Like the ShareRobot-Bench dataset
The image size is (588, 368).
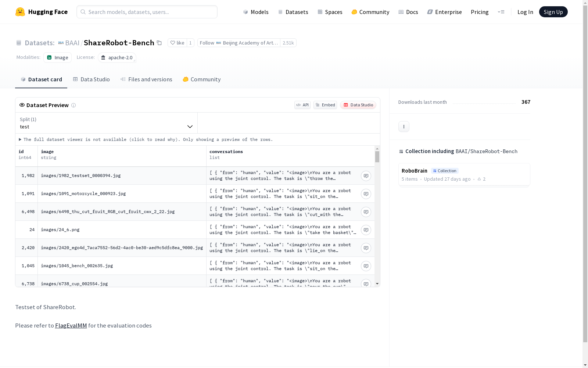pyautogui.click(x=177, y=43)
